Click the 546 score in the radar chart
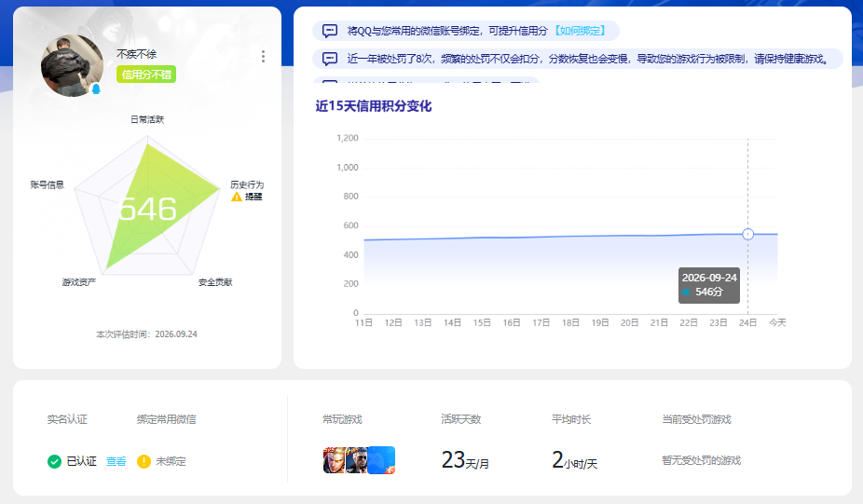Viewport: 863px width, 504px height. [x=147, y=209]
